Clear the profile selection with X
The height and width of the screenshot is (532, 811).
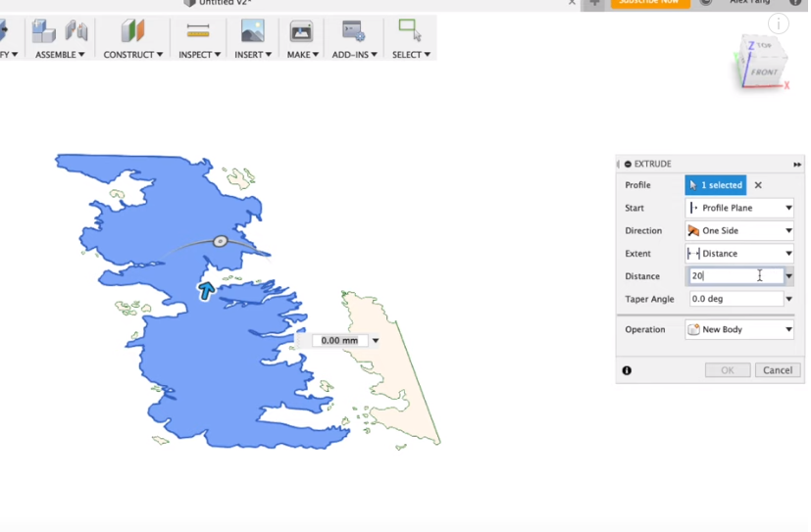pyautogui.click(x=758, y=185)
